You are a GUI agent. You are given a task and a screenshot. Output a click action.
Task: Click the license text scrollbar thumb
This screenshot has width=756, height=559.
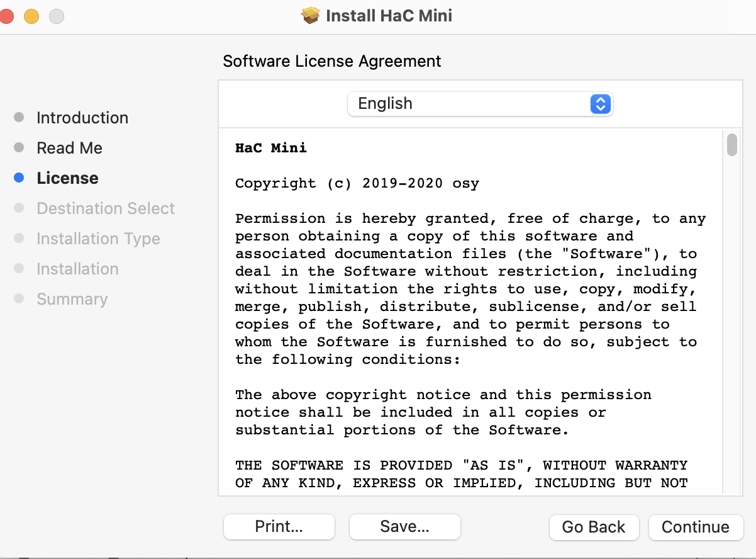click(x=731, y=144)
